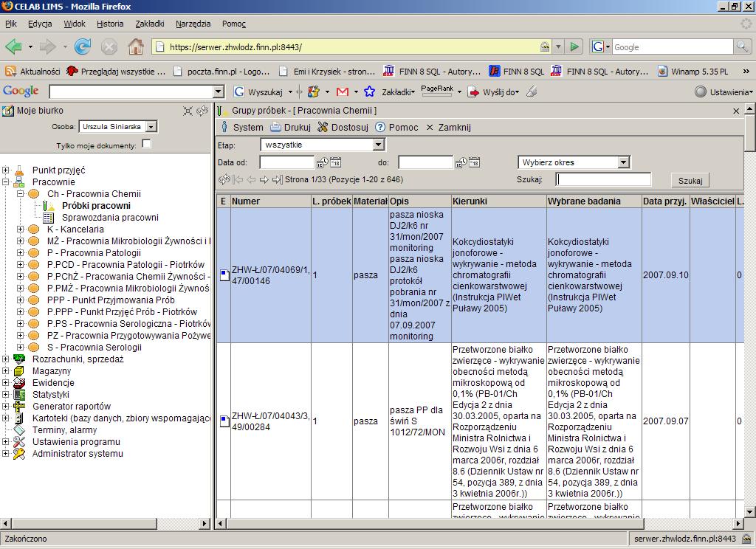Refresh the sample groups list
The height and width of the screenshot is (549, 756).
coord(224,180)
